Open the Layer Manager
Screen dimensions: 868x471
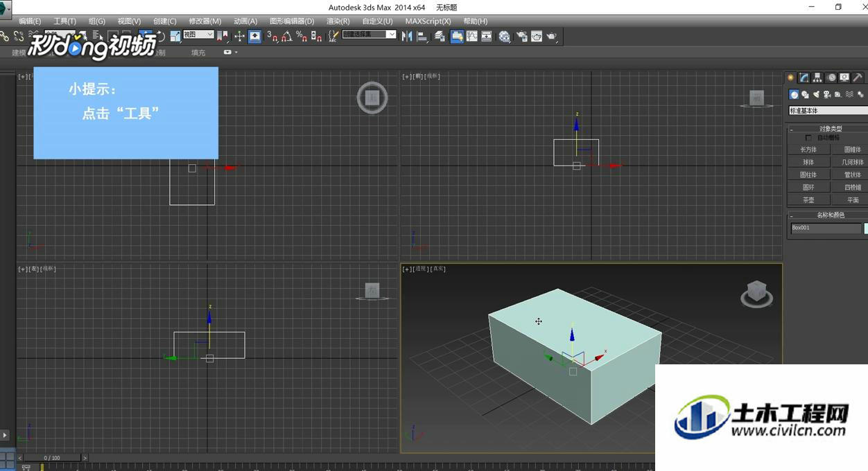point(440,36)
